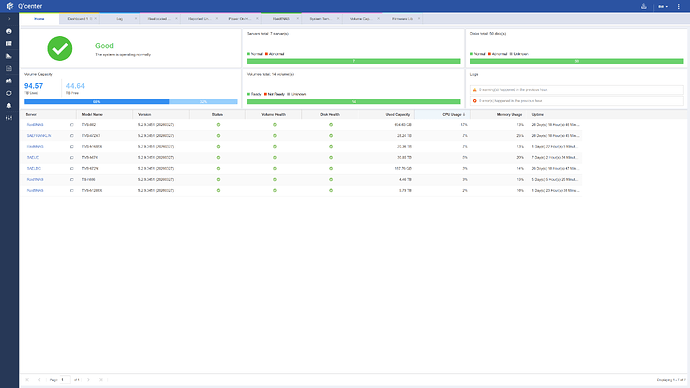The height and width of the screenshot is (388, 690).
Task: Open the warnings in previous hour log entry
Action: click(x=576, y=90)
